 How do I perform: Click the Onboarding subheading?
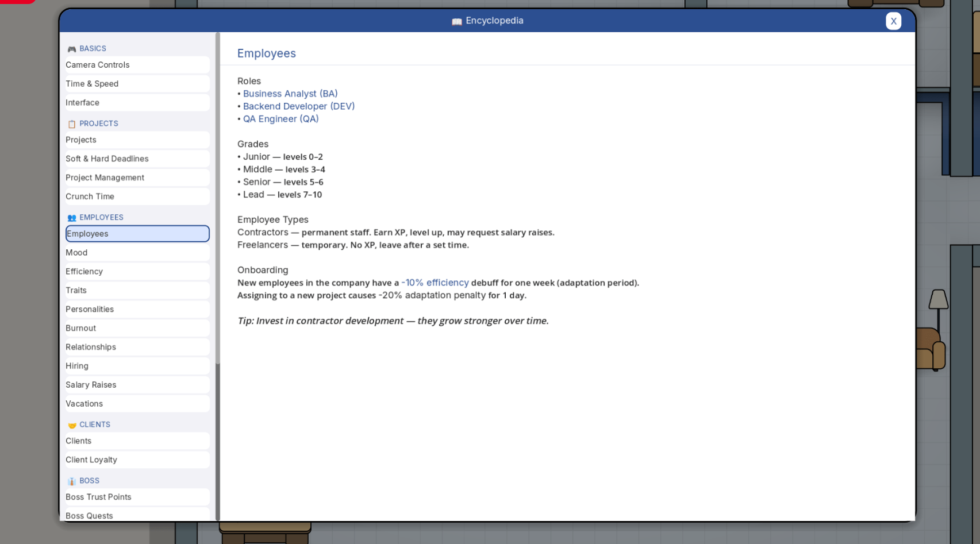tap(263, 270)
